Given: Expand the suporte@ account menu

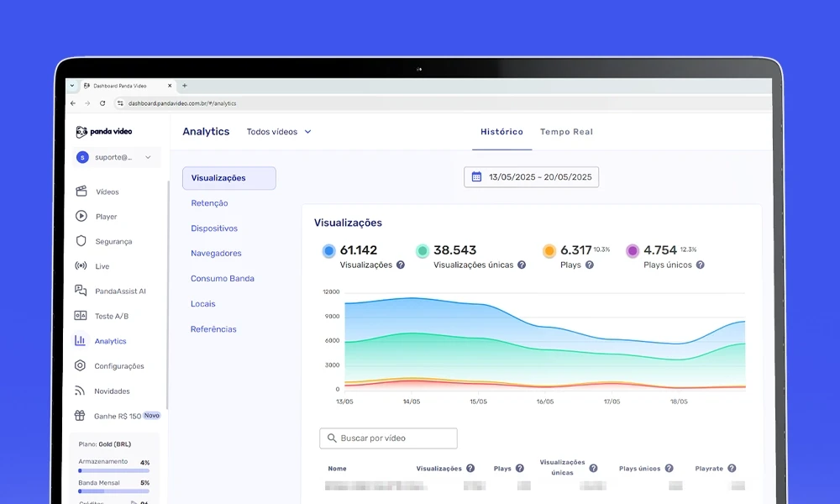Looking at the screenshot, I should [x=115, y=158].
